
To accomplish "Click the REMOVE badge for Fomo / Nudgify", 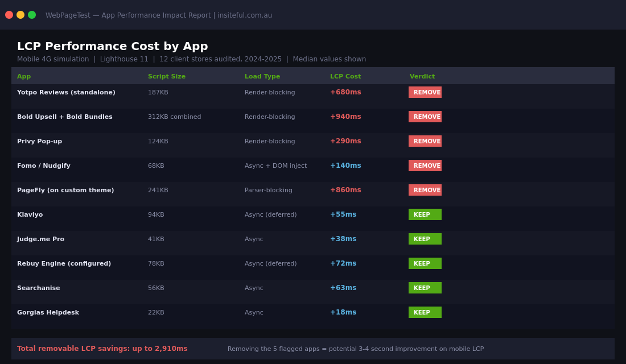I will click(425, 166).
